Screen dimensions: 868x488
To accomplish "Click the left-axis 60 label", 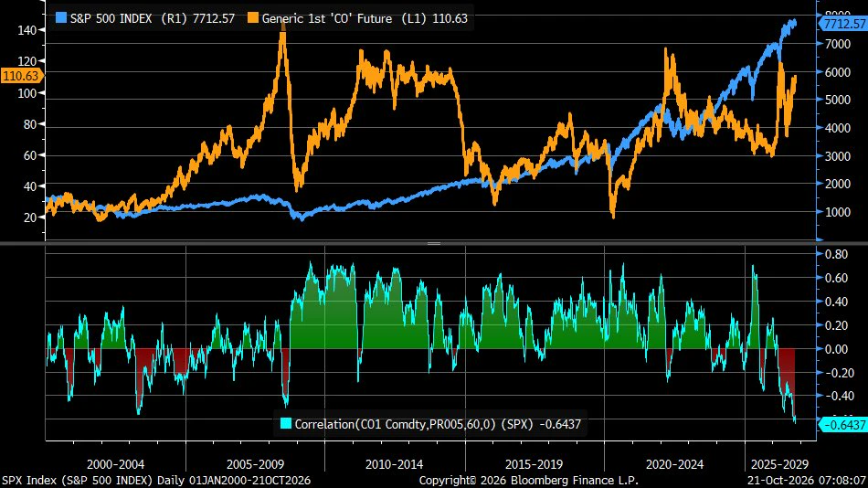I will pos(30,155).
